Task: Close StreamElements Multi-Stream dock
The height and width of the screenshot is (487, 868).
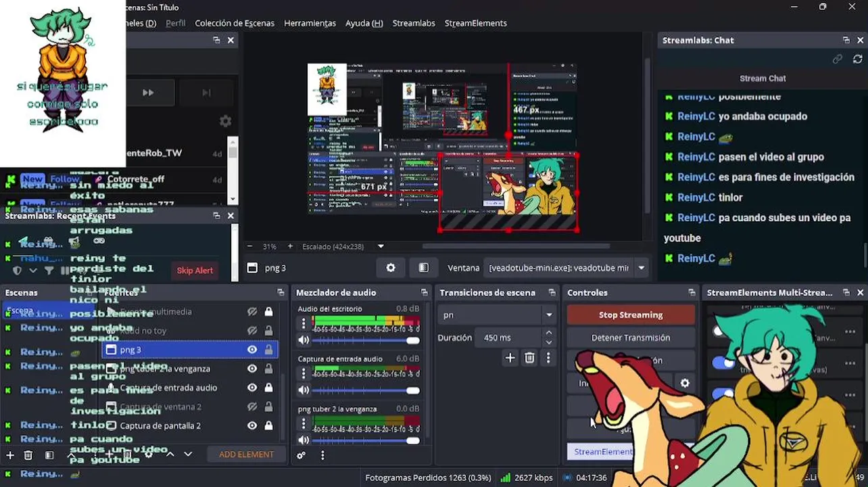Action: coord(860,292)
